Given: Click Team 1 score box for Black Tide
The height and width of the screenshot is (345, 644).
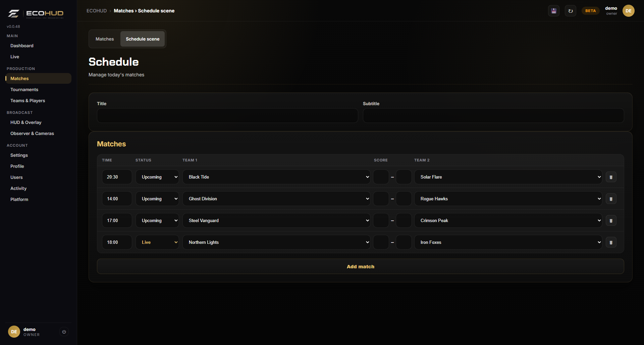Looking at the screenshot, I should click(x=381, y=177).
